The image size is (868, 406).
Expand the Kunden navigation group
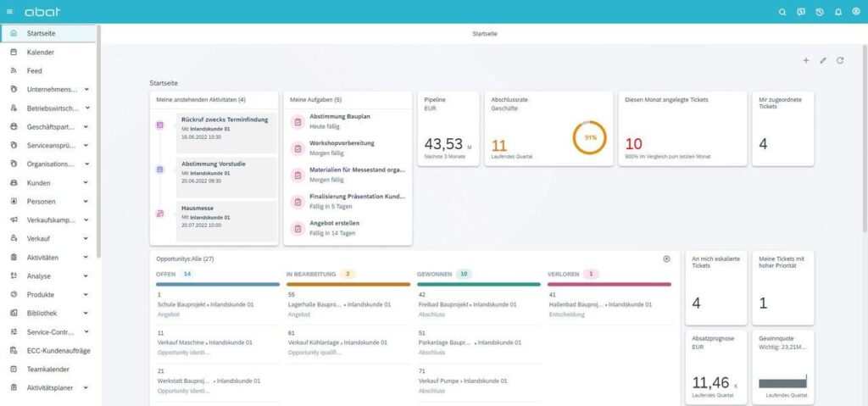pyautogui.click(x=86, y=183)
